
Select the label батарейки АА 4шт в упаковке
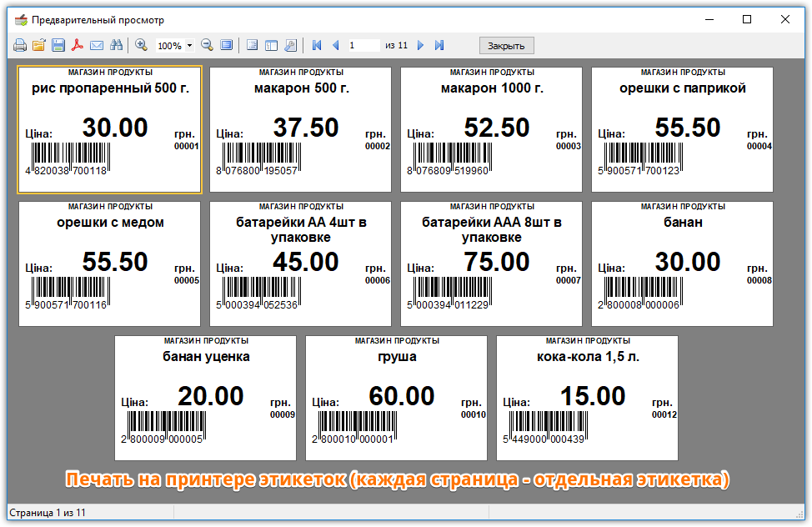[300, 263]
